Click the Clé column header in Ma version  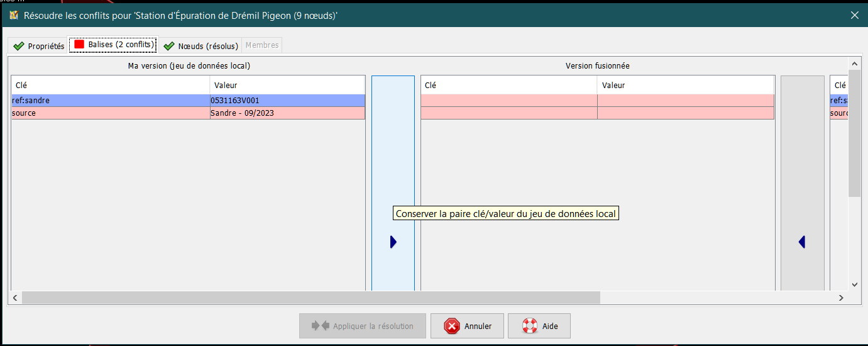pos(110,85)
